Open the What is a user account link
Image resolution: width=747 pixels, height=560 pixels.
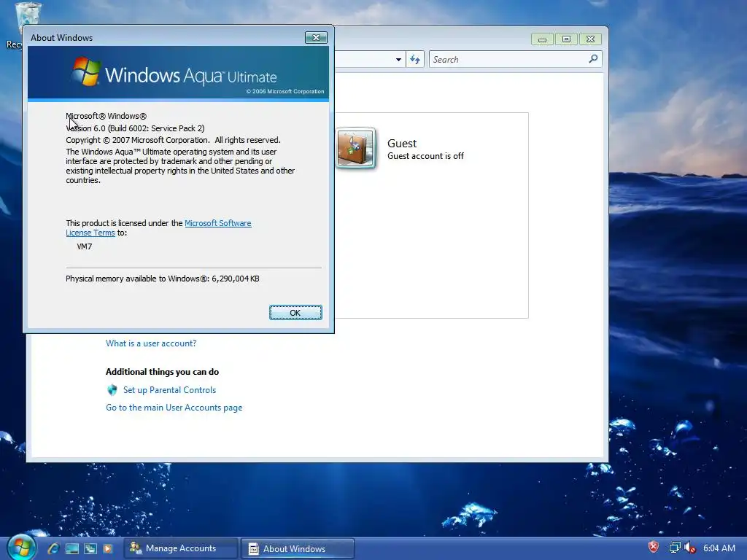pyautogui.click(x=151, y=343)
